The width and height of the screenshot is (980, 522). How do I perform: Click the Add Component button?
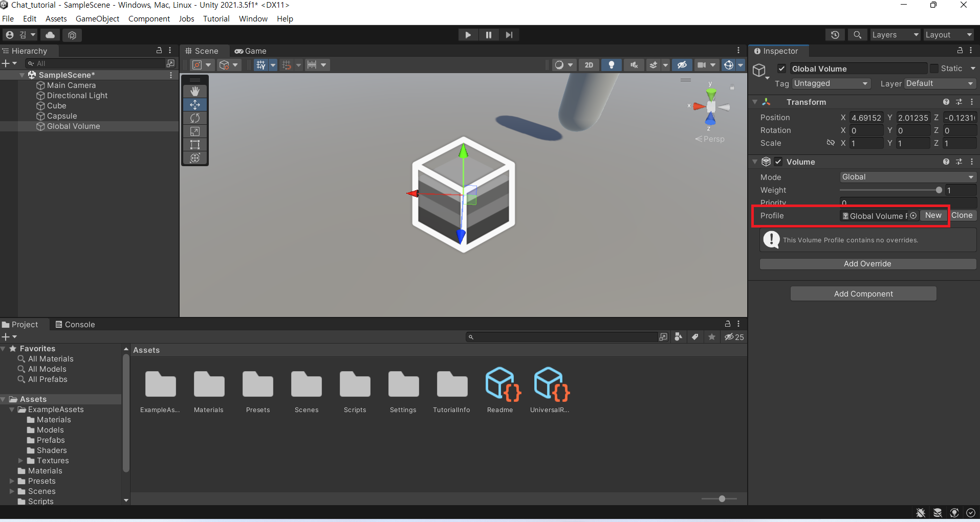(x=863, y=293)
